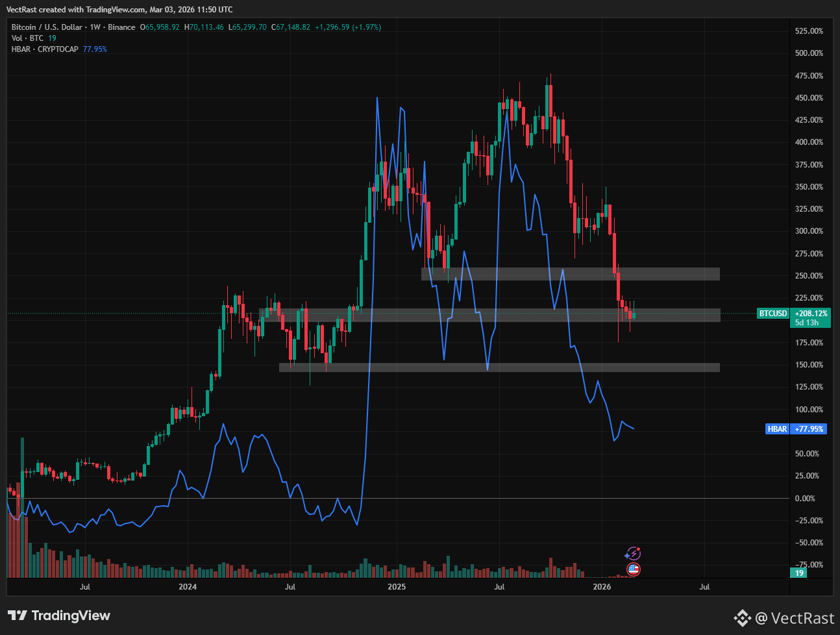Select the Vol · BTC indicator legend
The width and height of the screenshot is (840, 635).
[27, 38]
